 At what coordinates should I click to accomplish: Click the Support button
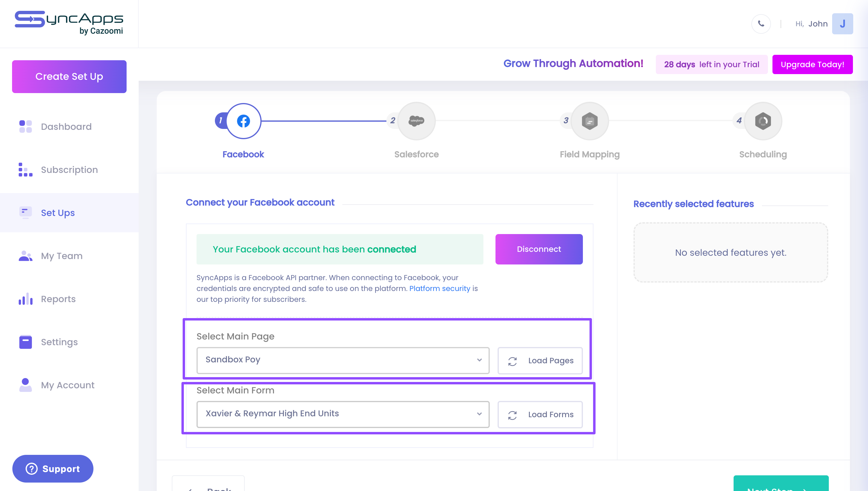[x=53, y=469]
